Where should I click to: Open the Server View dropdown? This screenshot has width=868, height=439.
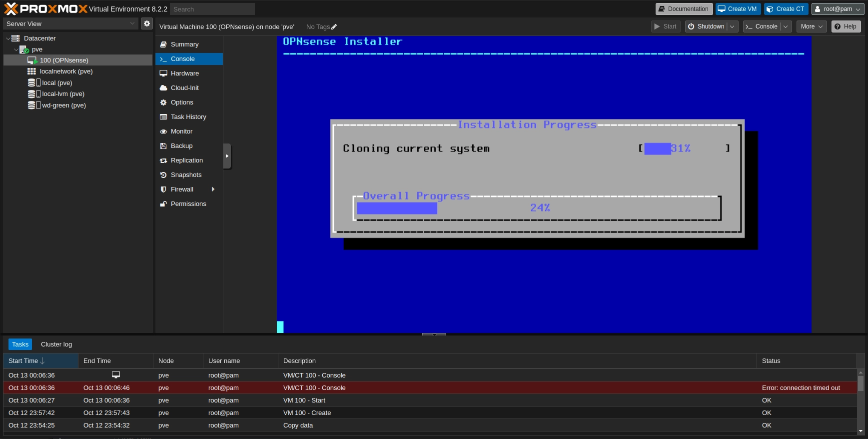click(x=132, y=23)
